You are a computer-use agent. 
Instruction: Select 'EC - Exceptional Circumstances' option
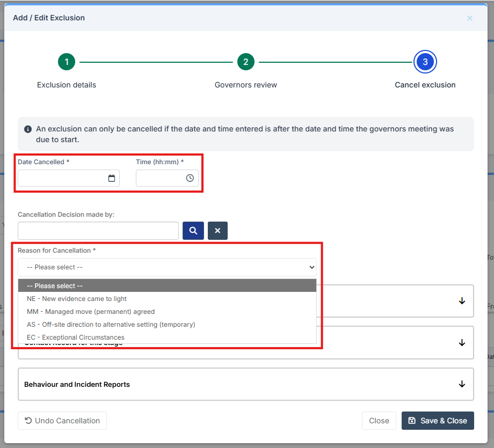click(168, 337)
